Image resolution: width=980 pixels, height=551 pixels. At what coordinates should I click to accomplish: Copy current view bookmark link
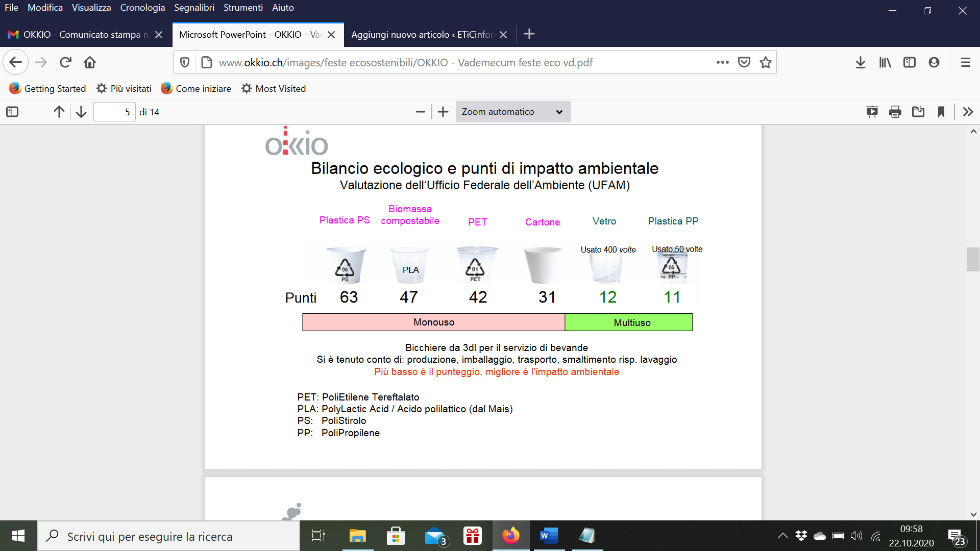941,112
